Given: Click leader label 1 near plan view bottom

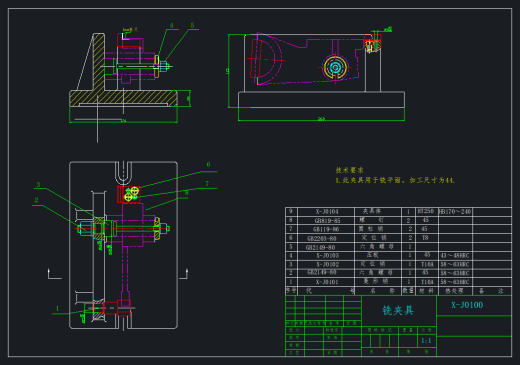Looking at the screenshot, I should pyautogui.click(x=57, y=309).
